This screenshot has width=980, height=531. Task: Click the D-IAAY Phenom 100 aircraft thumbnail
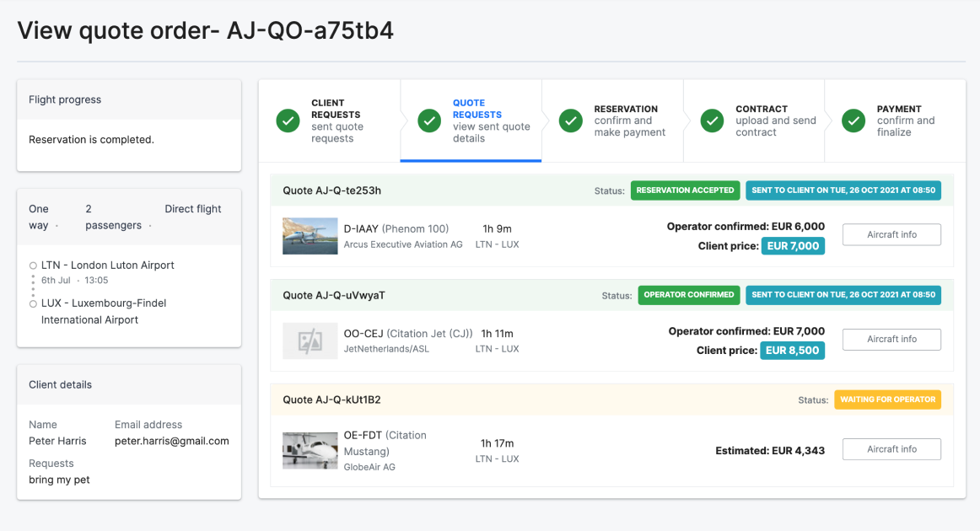(x=310, y=236)
